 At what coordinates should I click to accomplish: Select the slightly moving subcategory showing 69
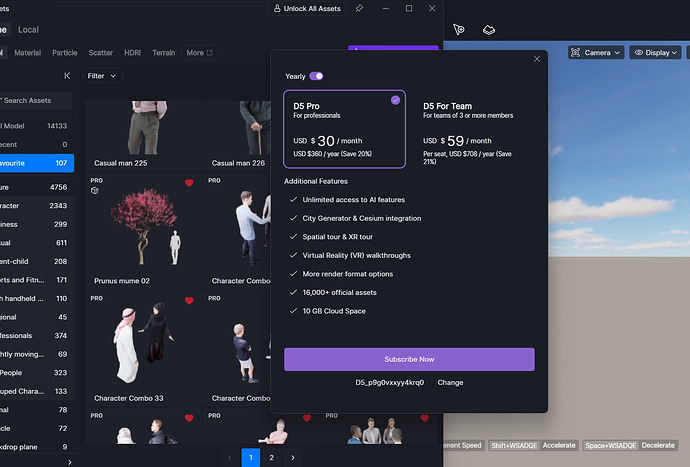[x=37, y=354]
